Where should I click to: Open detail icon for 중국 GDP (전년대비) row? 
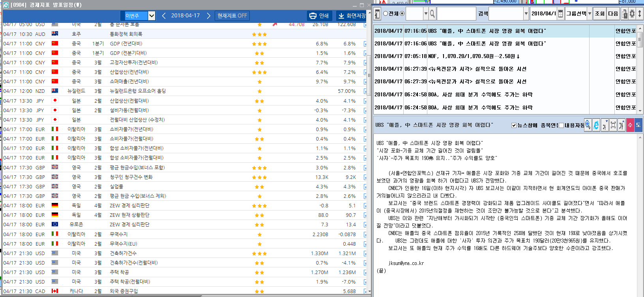click(x=365, y=44)
